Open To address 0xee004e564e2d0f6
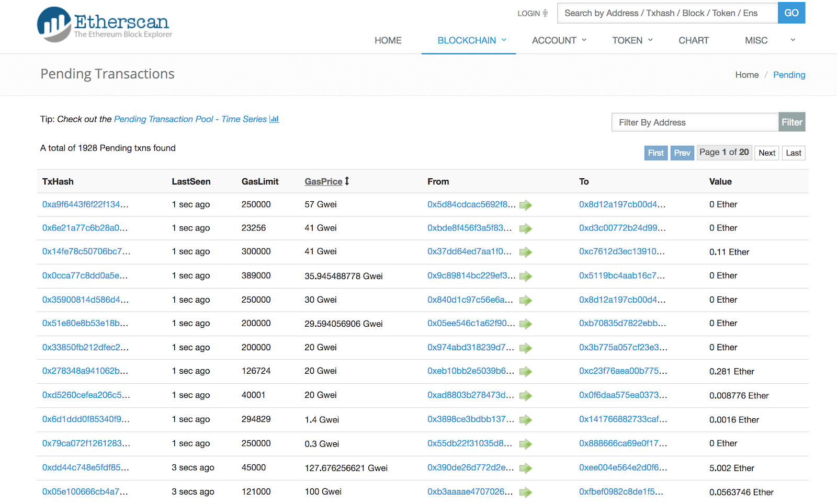Screen dimensions: 837x504 pyautogui.click(x=623, y=467)
